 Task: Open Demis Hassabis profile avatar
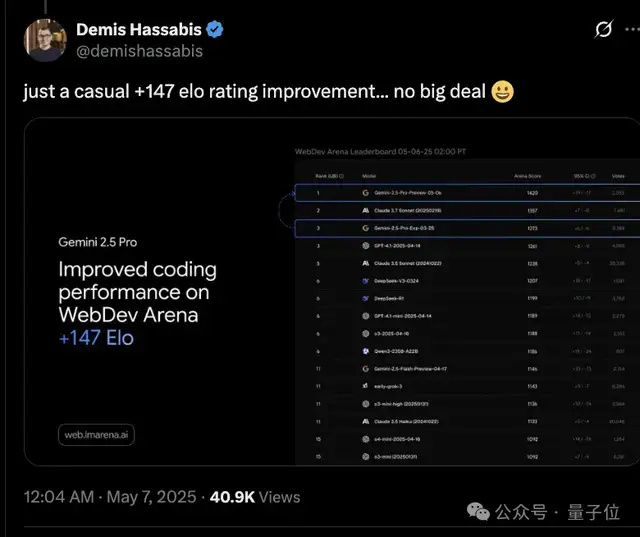click(45, 40)
